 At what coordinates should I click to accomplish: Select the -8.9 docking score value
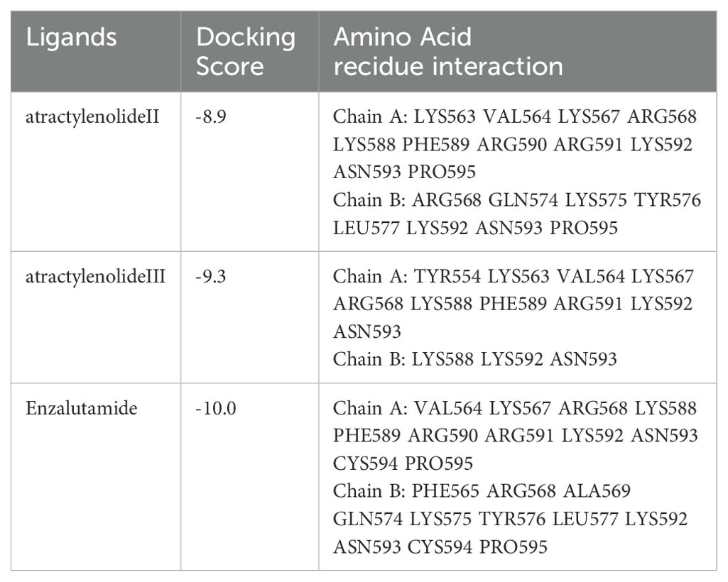click(x=211, y=116)
